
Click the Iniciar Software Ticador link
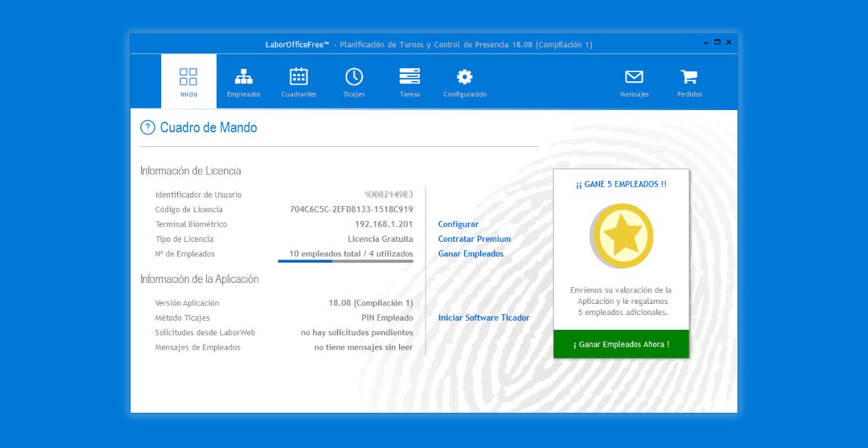[483, 318]
